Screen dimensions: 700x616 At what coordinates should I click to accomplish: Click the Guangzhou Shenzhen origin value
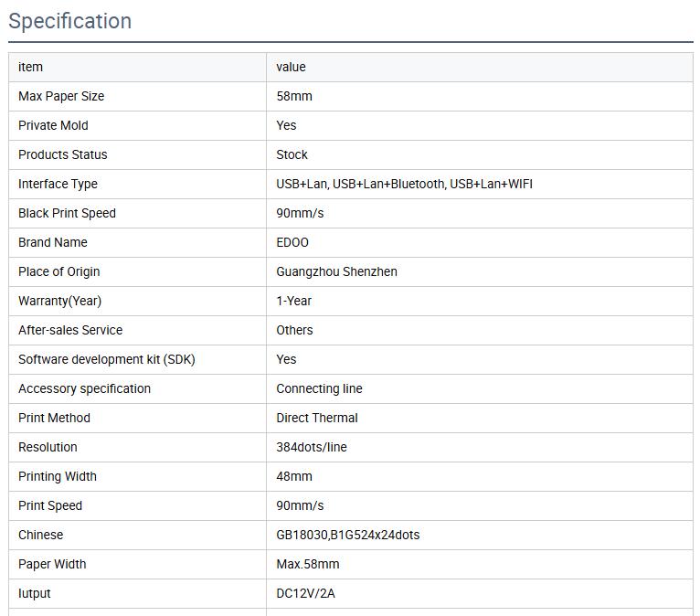pyautogui.click(x=336, y=271)
